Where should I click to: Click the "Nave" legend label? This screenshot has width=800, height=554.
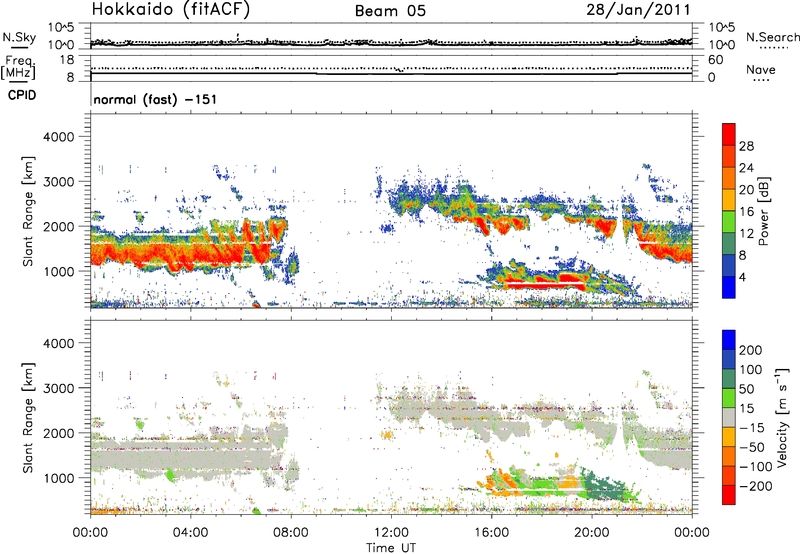click(761, 69)
